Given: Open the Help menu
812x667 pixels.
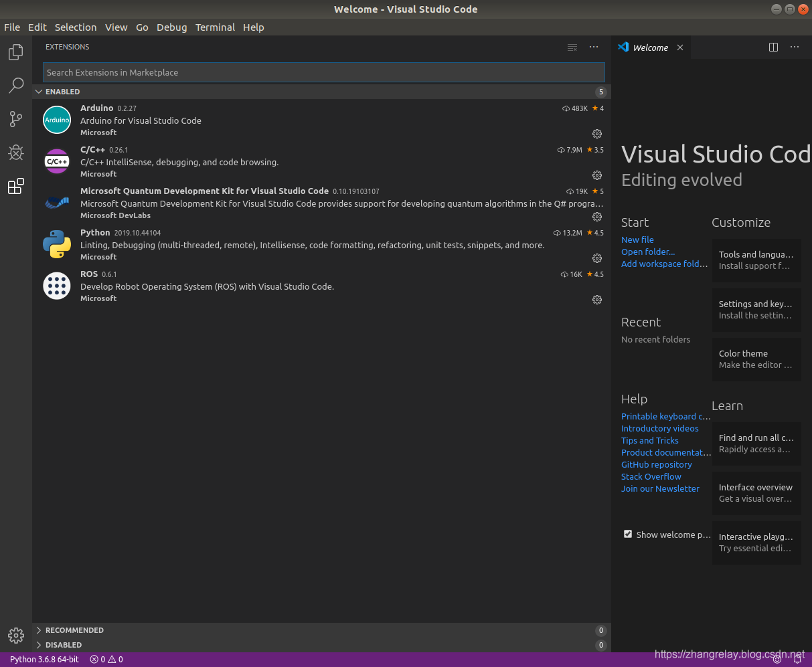Looking at the screenshot, I should [x=254, y=27].
